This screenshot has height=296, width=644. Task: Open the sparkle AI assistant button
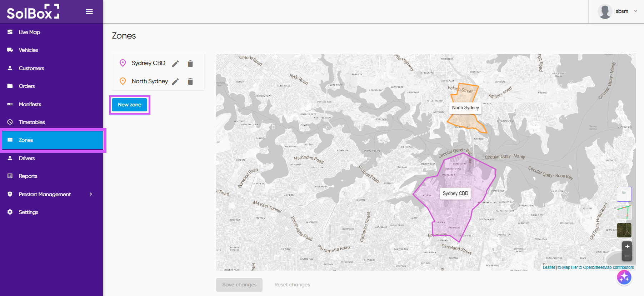[x=624, y=277]
